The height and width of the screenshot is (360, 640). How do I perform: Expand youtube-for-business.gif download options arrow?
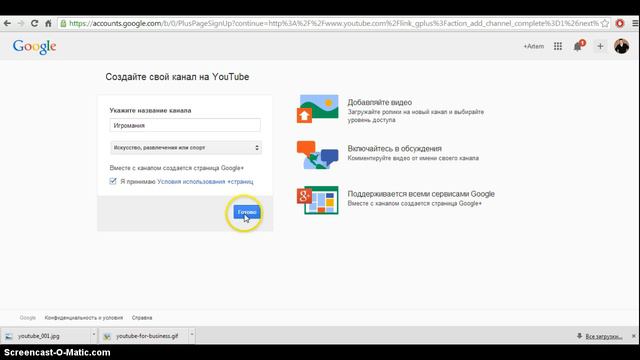(191, 335)
